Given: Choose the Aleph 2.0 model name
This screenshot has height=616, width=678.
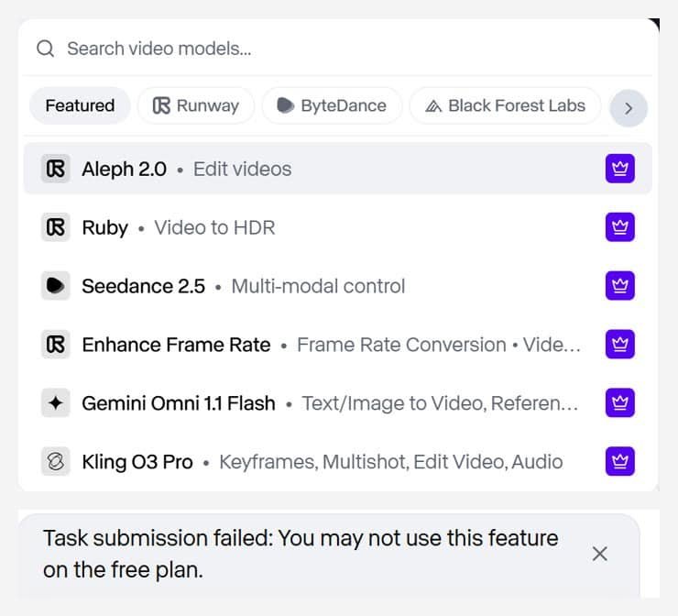Looking at the screenshot, I should pyautogui.click(x=124, y=170).
